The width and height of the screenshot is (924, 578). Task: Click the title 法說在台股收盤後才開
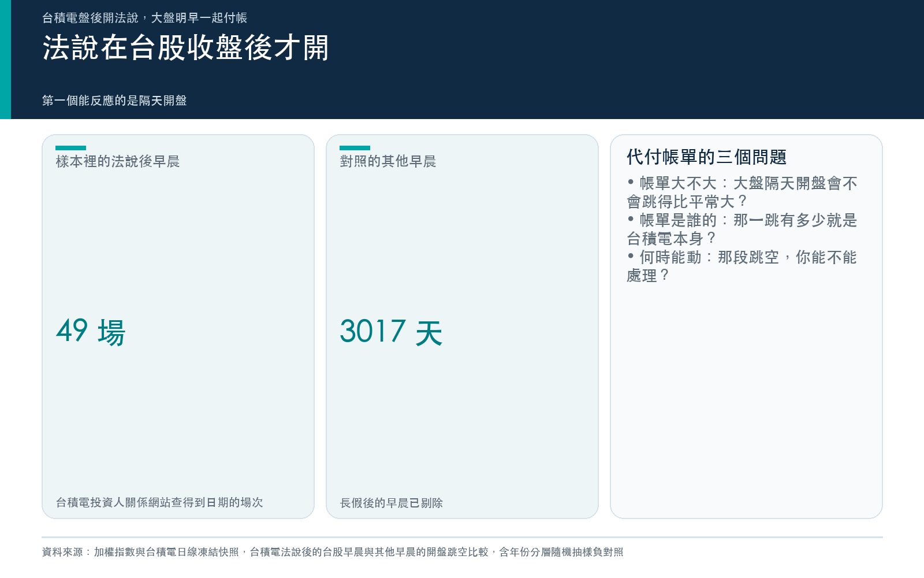click(185, 47)
